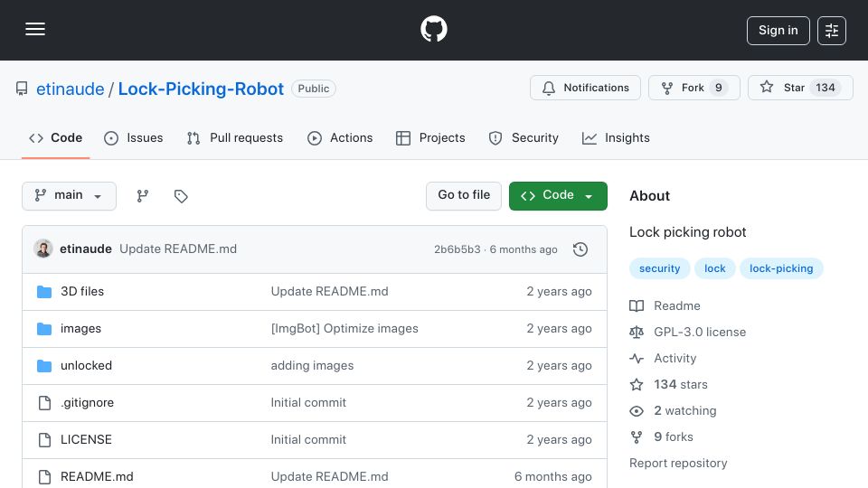Open commit message for 3D files row

[329, 292]
